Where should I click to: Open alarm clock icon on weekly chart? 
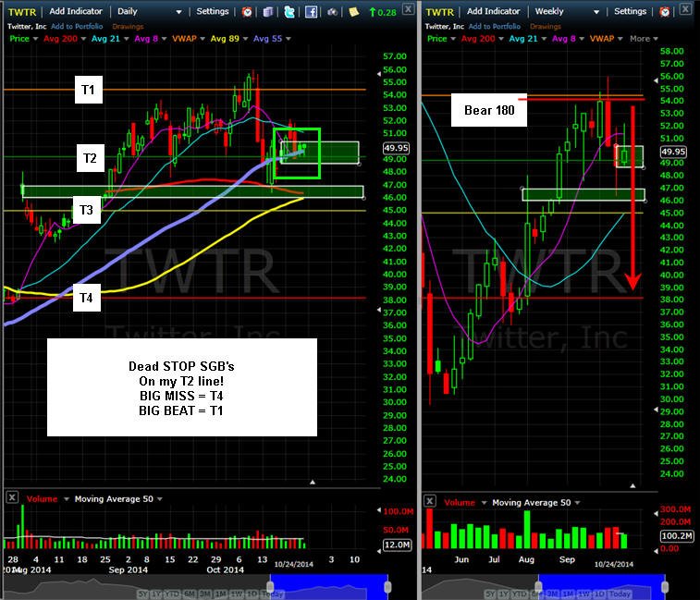tap(665, 12)
